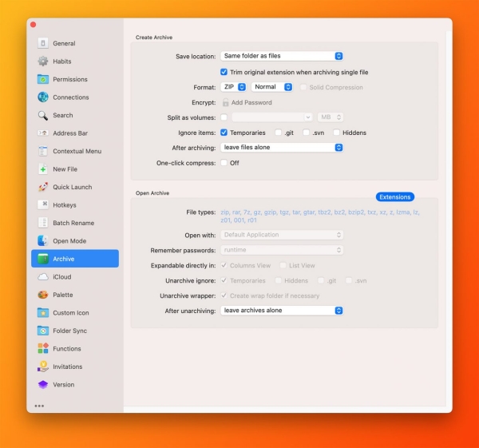Toggle .svn under Unarchive ignore

click(x=349, y=280)
